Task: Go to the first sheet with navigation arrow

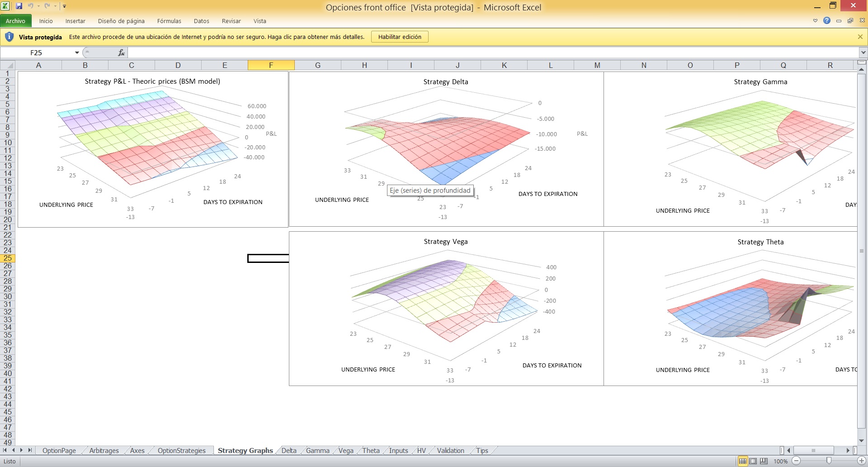Action: pyautogui.click(x=5, y=450)
